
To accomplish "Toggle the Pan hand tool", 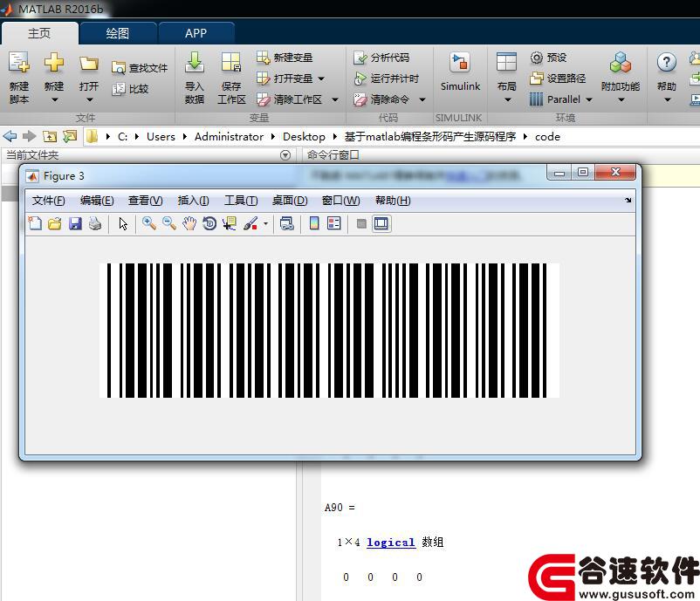I will (x=189, y=223).
